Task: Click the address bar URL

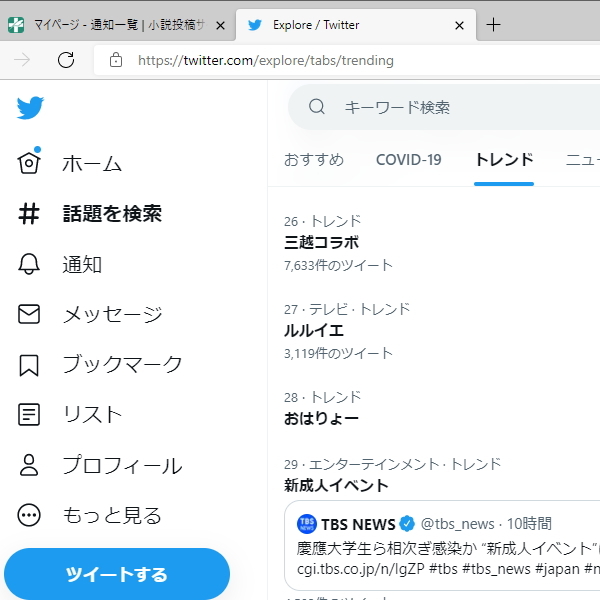Action: [266, 60]
